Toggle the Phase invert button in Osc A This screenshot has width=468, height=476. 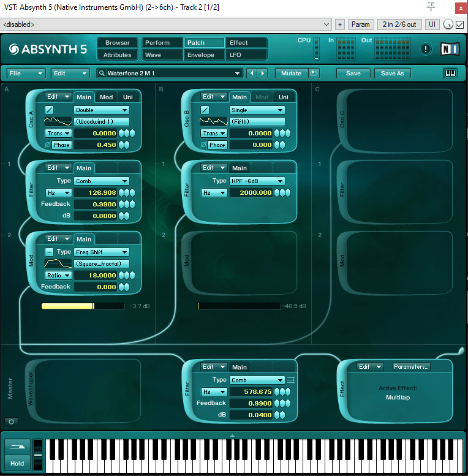click(x=48, y=145)
